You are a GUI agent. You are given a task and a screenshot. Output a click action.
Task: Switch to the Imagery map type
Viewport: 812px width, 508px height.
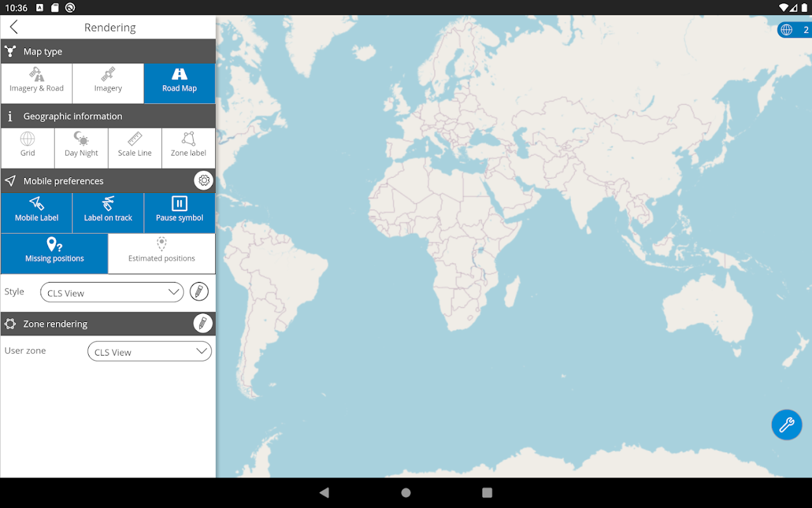(108, 83)
